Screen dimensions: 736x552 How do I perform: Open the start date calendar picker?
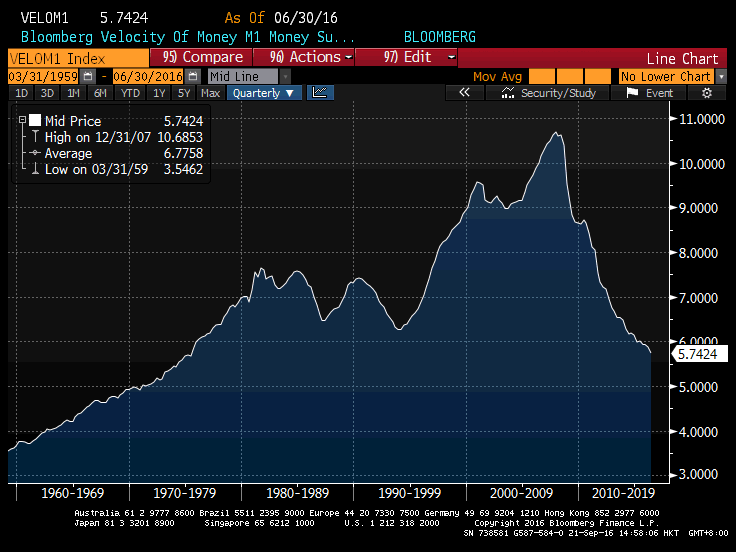90,76
